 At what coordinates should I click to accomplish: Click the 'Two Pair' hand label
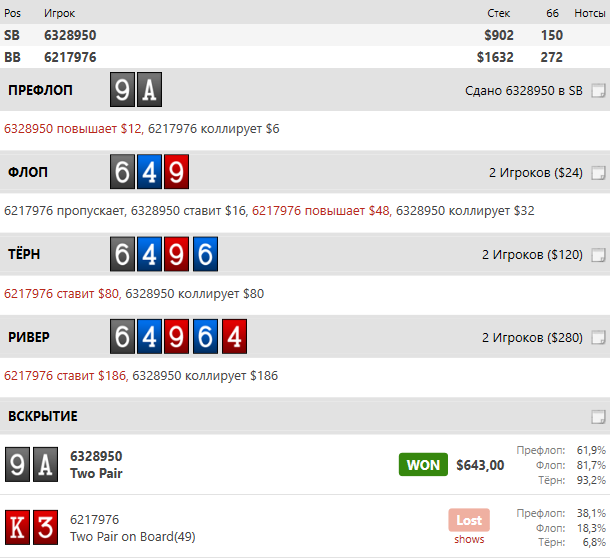click(96, 473)
